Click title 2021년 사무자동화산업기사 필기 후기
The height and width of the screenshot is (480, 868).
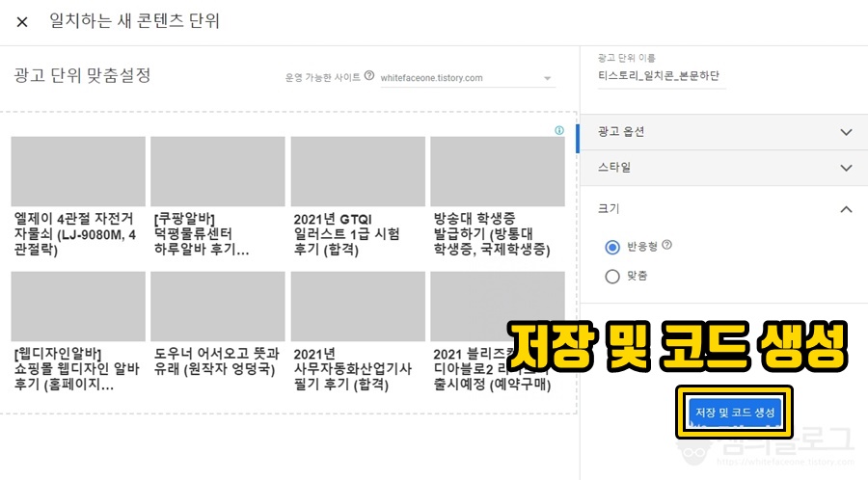(353, 369)
